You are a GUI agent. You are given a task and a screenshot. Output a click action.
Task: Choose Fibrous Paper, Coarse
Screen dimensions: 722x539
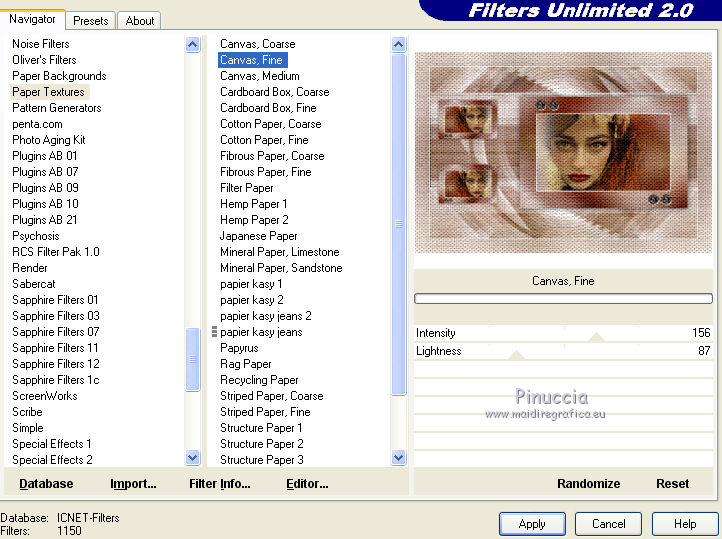pyautogui.click(x=272, y=156)
